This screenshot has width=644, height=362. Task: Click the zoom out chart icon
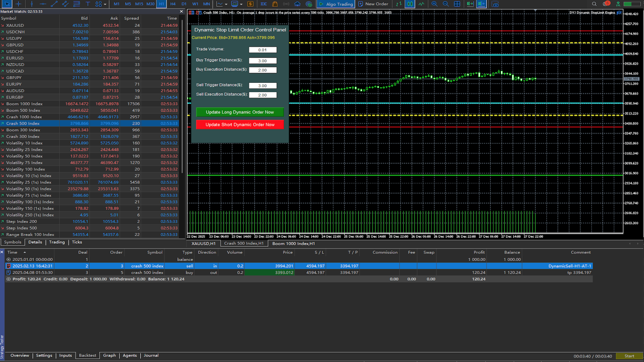point(445,4)
